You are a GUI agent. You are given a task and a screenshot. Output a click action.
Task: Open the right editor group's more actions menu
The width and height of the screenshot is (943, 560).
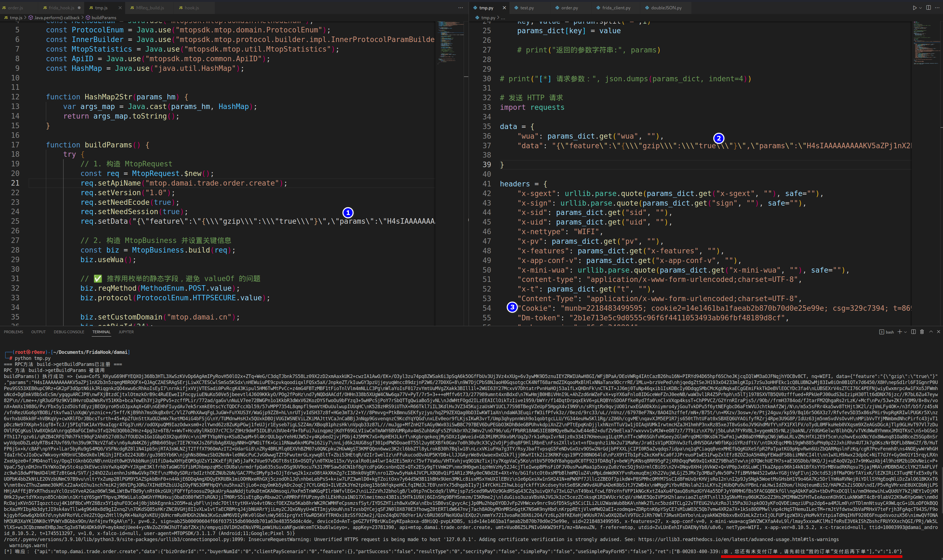[x=937, y=7]
